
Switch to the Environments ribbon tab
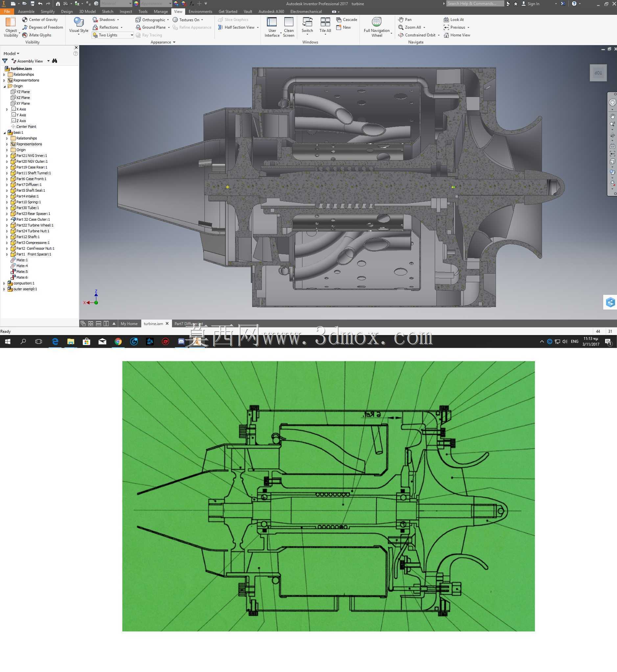[200, 12]
